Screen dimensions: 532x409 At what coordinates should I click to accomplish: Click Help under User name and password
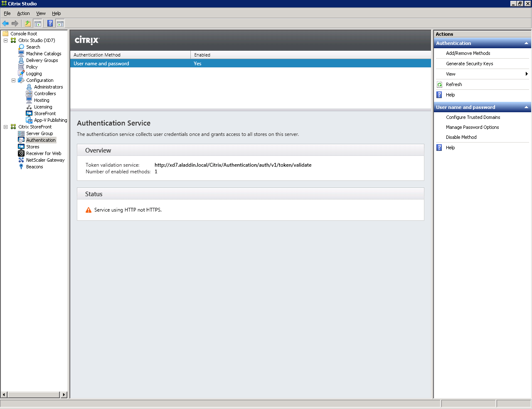click(450, 148)
